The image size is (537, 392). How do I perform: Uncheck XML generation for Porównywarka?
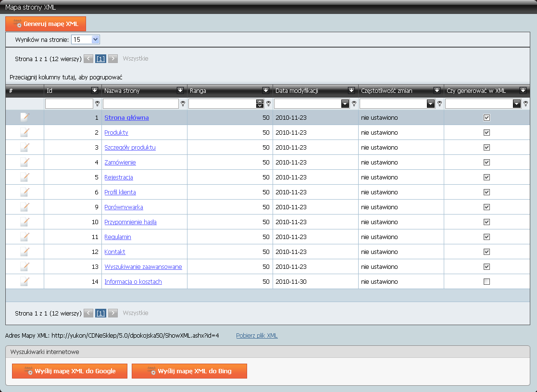[487, 207]
